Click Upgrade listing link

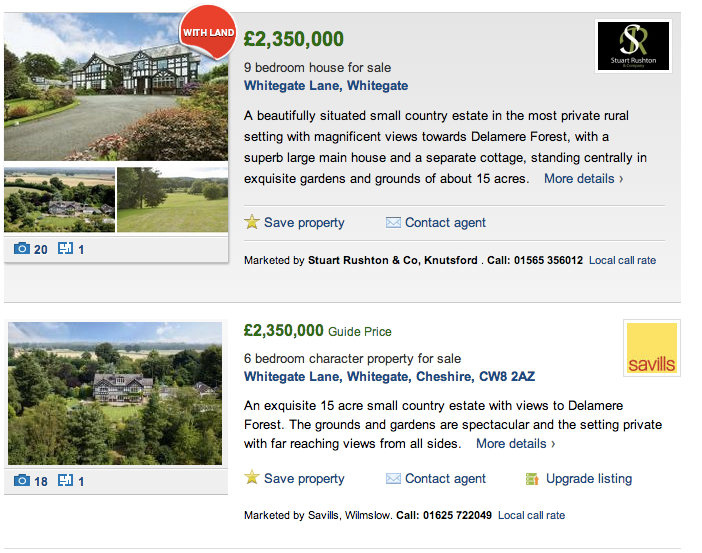(x=589, y=478)
